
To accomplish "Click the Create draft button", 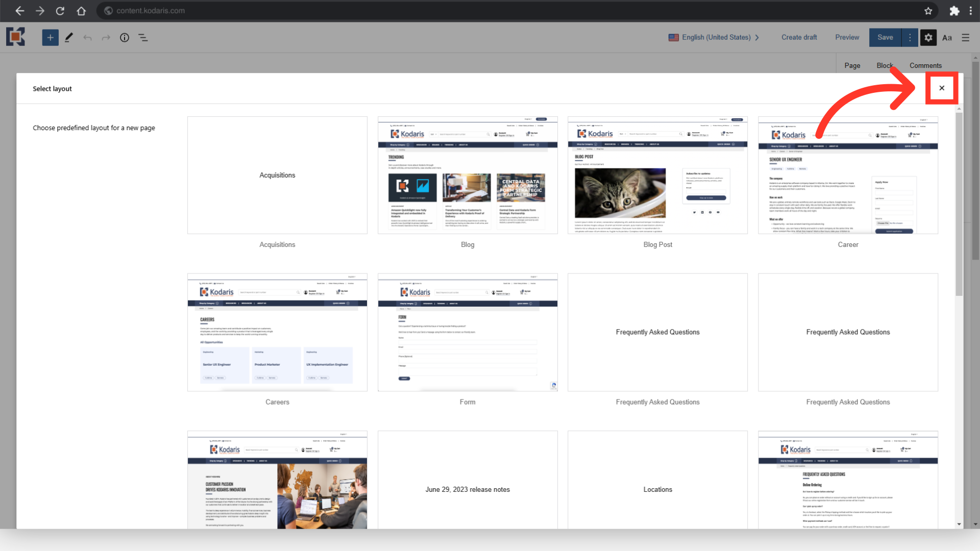I will (799, 37).
